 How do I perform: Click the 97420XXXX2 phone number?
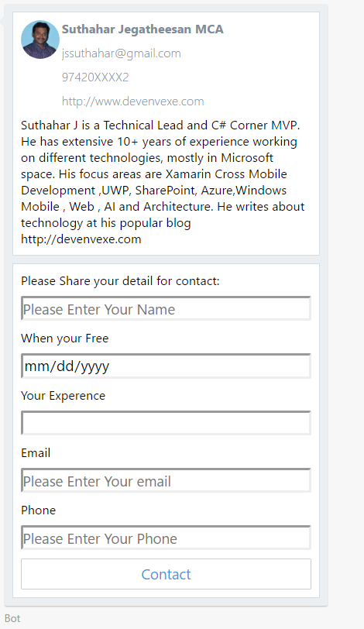[95, 77]
